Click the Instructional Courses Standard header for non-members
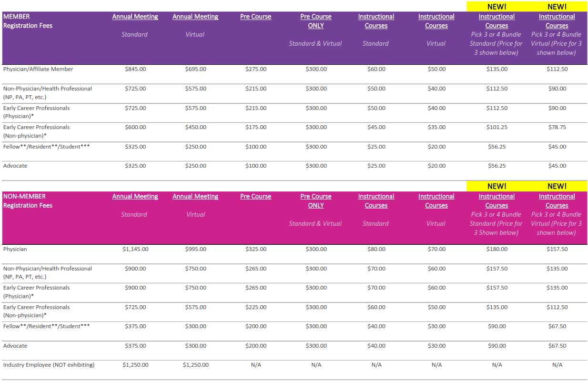 [x=376, y=201]
